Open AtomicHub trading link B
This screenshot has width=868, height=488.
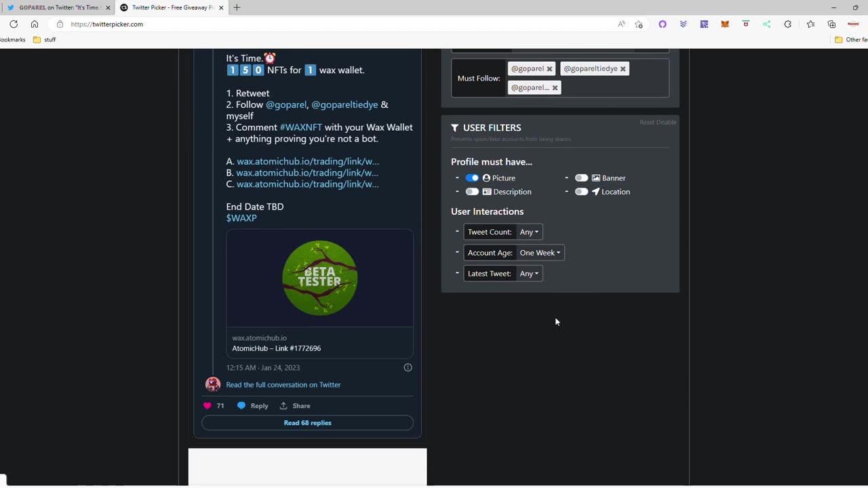(x=307, y=173)
